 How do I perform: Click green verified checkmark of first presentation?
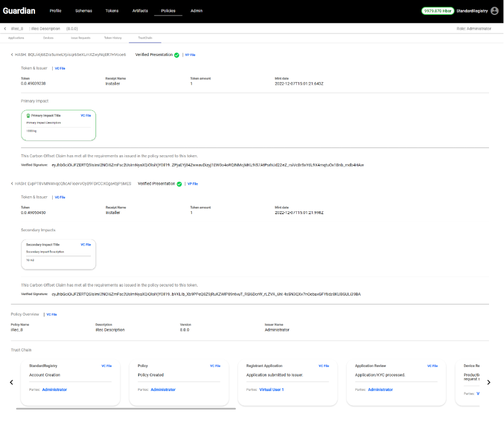click(177, 55)
